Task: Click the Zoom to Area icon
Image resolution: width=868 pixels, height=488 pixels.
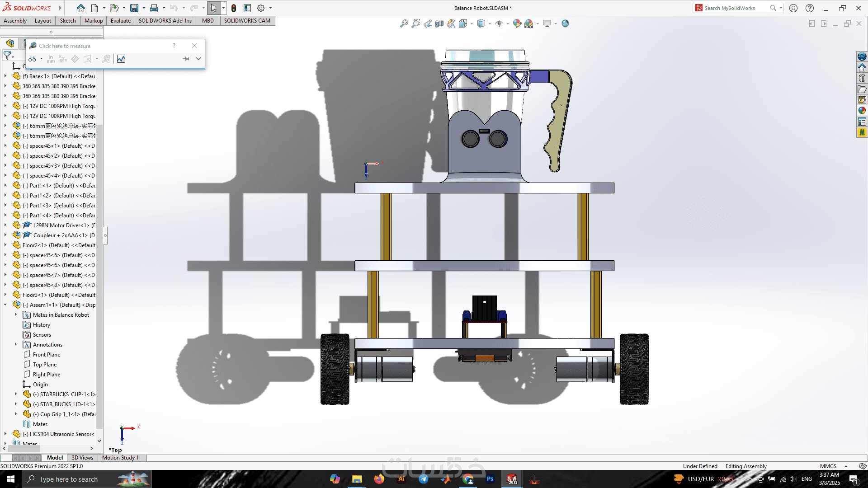Action: click(416, 23)
